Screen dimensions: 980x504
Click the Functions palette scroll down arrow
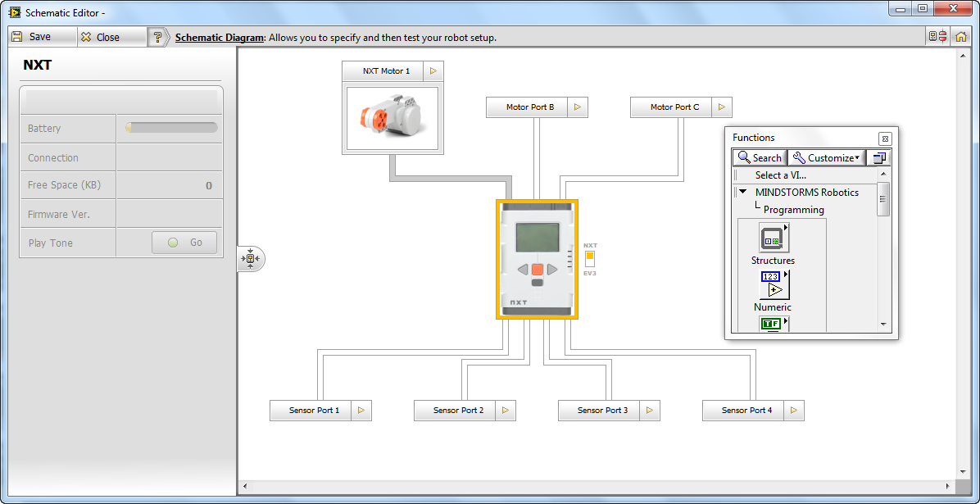click(x=883, y=324)
